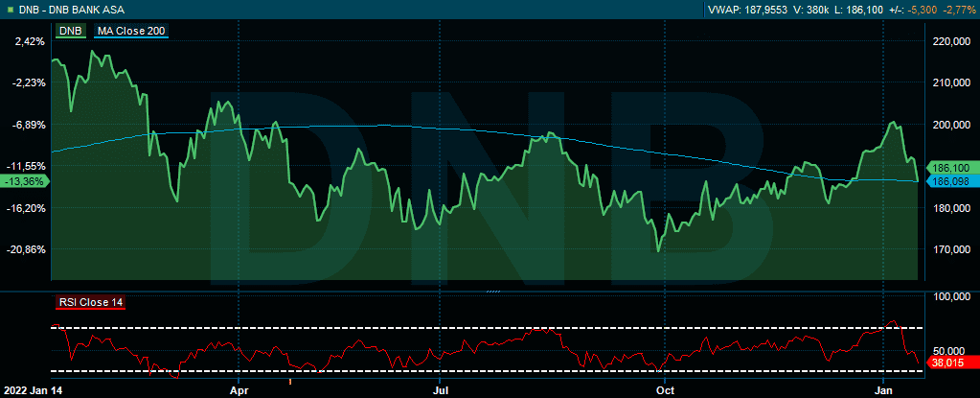
Task: Click the Oct time axis label
Action: pyautogui.click(x=666, y=390)
